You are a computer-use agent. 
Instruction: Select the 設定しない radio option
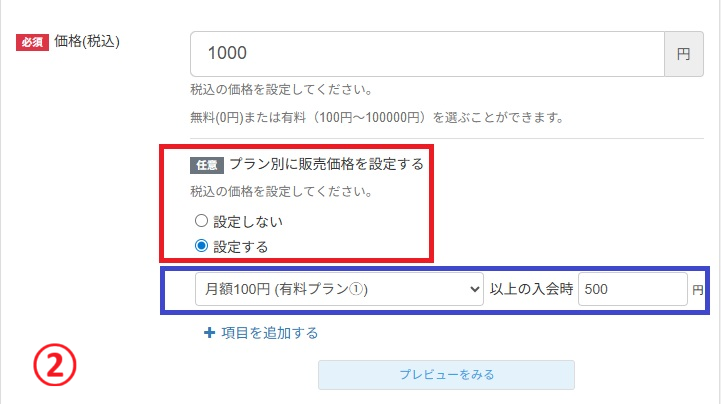201,221
